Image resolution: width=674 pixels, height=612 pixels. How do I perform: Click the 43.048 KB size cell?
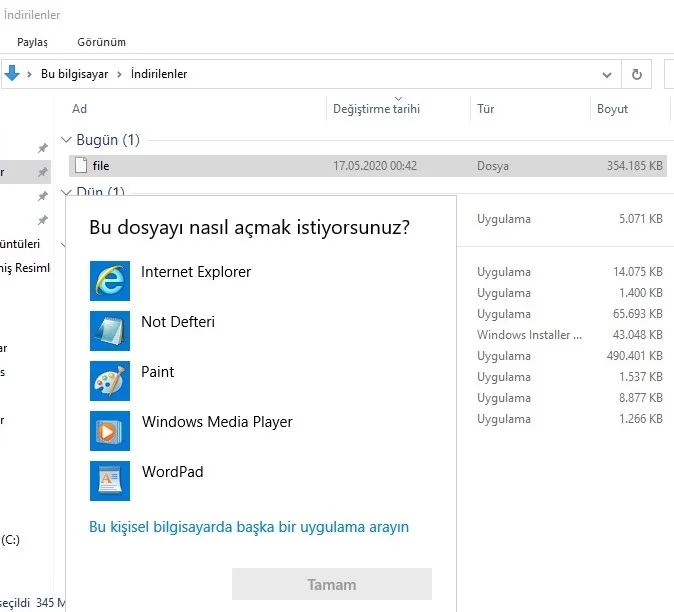(637, 335)
